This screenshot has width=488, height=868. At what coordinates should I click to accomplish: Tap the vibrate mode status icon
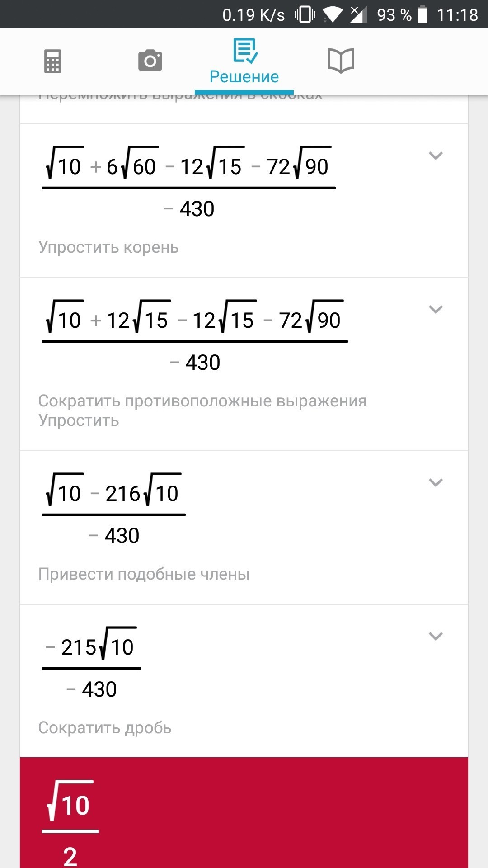point(305,14)
